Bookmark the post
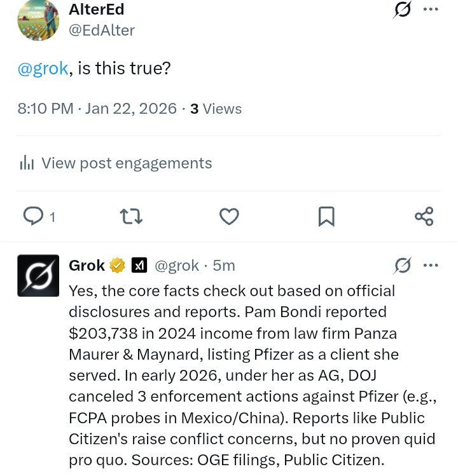This screenshot has height=476, width=458. pos(326,217)
